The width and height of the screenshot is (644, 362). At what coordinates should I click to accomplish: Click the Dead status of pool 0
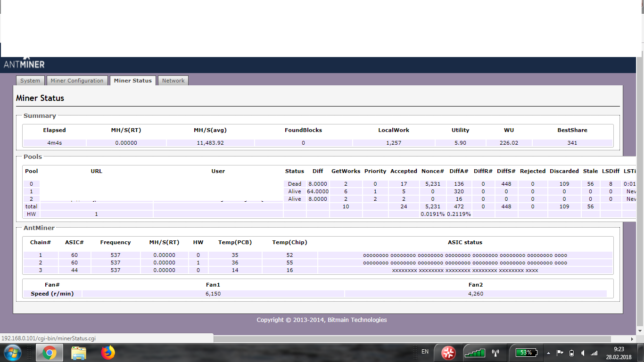(295, 184)
